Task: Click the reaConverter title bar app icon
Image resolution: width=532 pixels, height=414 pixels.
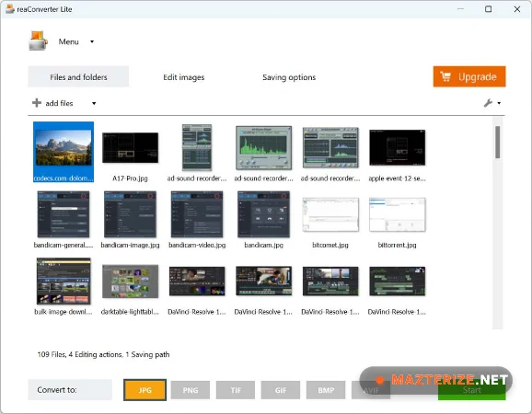Action: [10, 9]
